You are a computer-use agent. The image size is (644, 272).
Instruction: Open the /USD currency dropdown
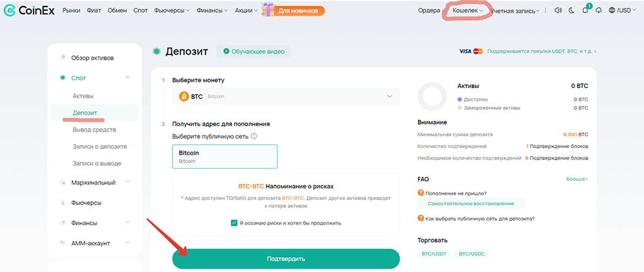(626, 11)
